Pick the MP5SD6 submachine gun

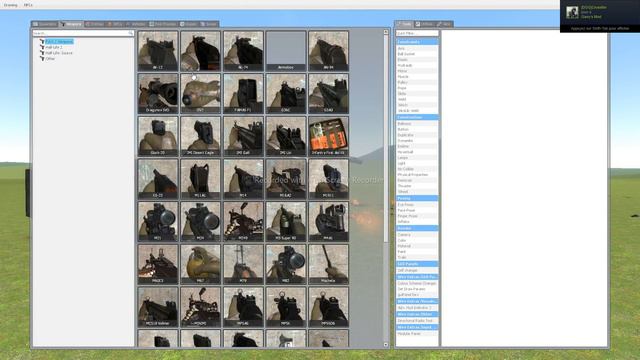pos(329,307)
